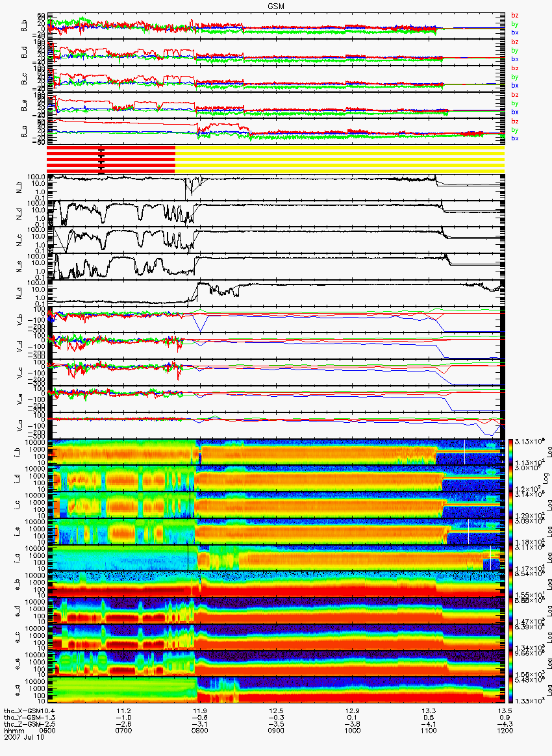Click the 1000 time tick label
The image size is (552, 756).
(x=353, y=731)
